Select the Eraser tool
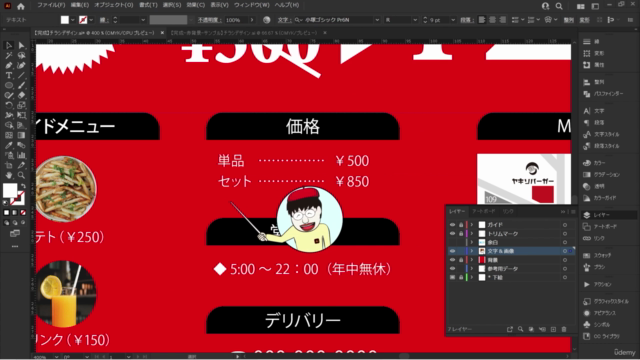The image size is (640, 360). click(21, 95)
